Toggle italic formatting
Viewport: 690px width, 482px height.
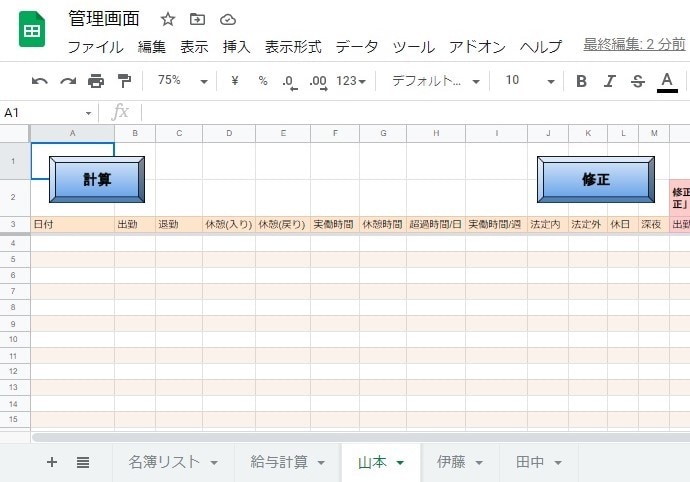point(609,81)
